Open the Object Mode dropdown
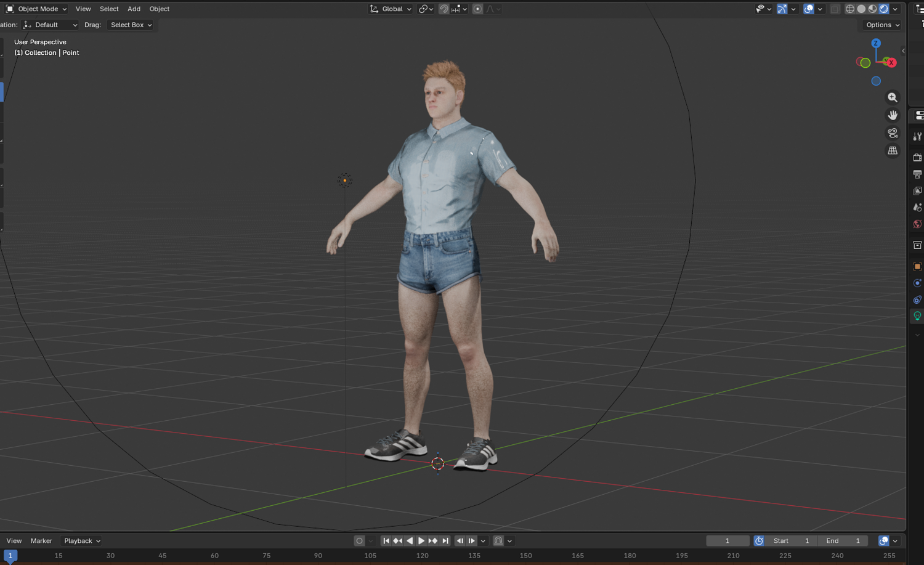The width and height of the screenshot is (924, 565). pos(36,9)
